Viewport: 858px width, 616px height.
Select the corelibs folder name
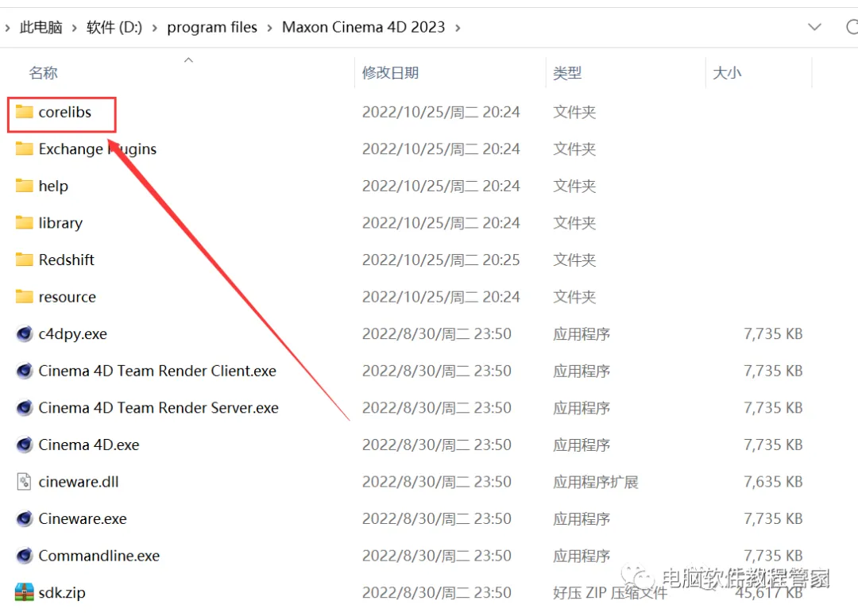[x=65, y=112]
